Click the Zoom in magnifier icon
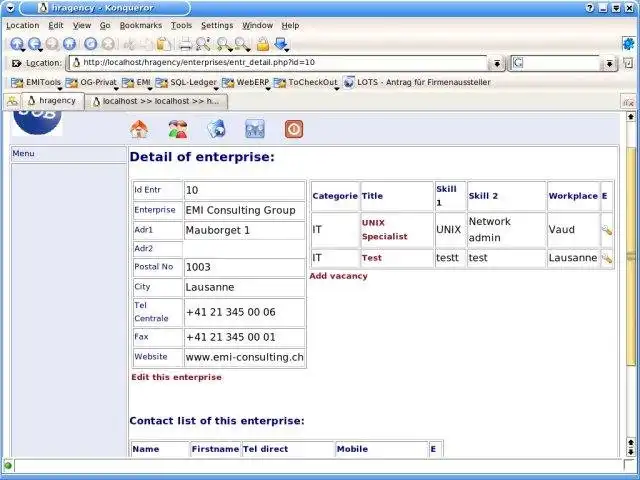 224,44
